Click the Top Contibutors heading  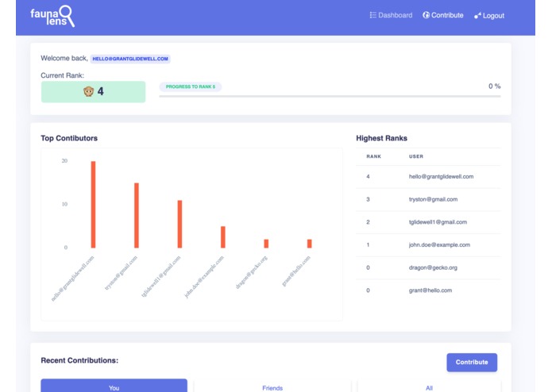click(x=69, y=138)
